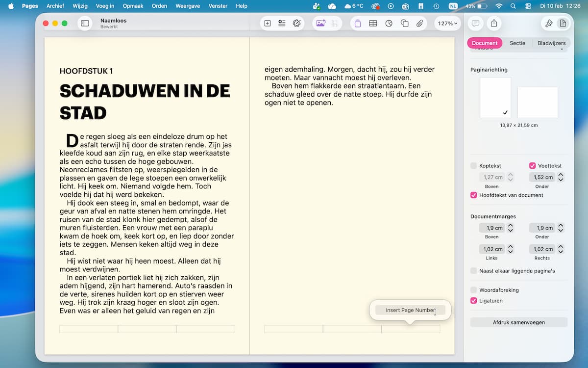Open the Opmaak menu

click(132, 6)
